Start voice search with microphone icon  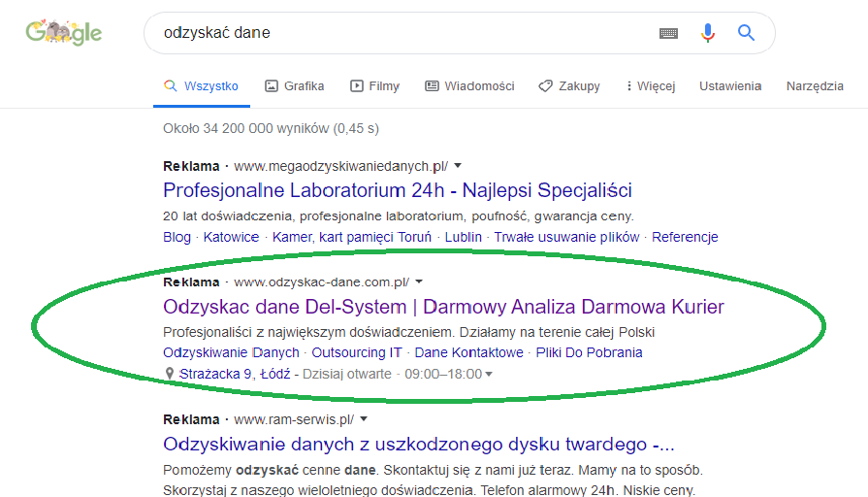click(707, 33)
